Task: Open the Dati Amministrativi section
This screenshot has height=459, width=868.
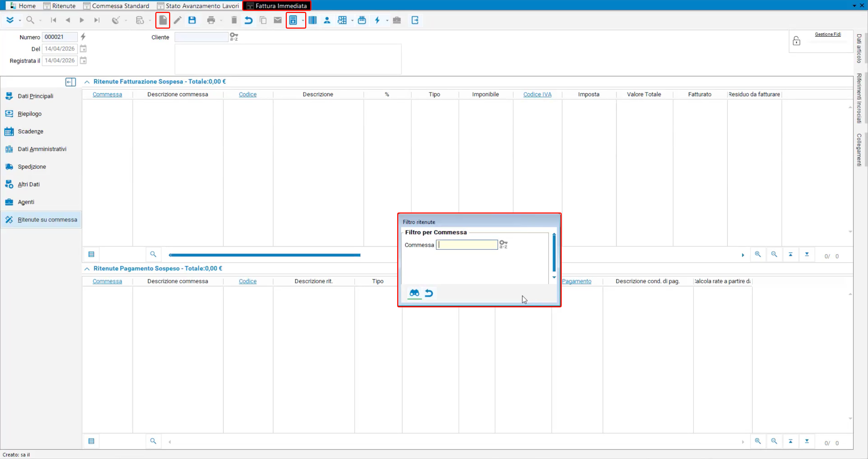Action: click(41, 149)
